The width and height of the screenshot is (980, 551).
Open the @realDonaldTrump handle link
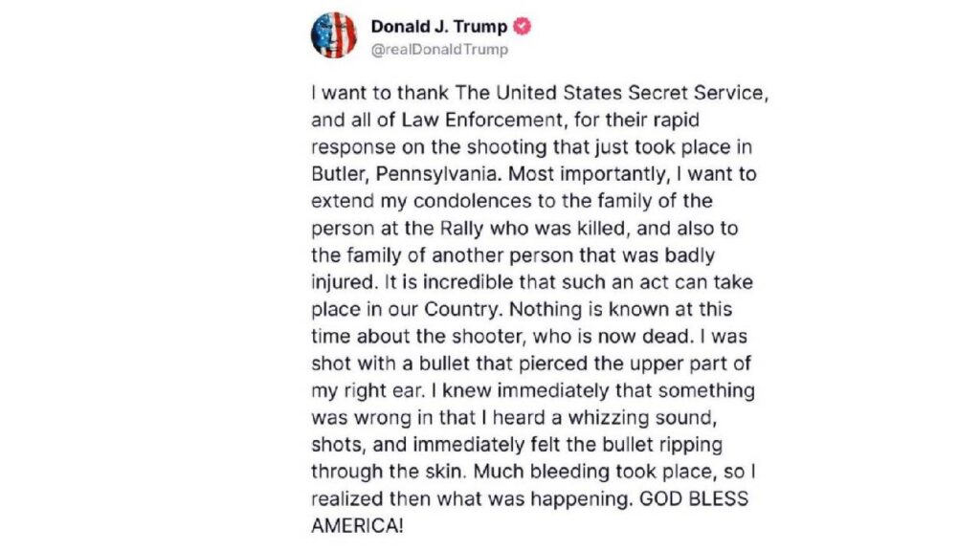tap(439, 50)
